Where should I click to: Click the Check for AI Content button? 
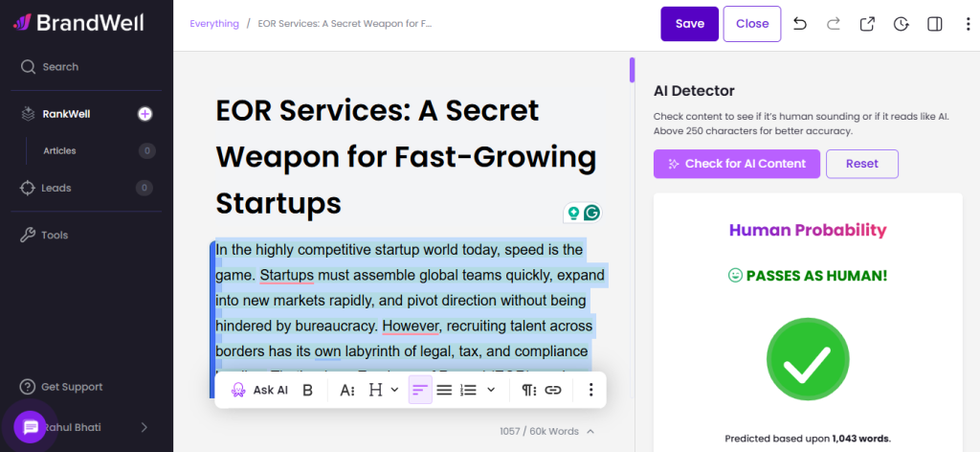[x=736, y=164]
